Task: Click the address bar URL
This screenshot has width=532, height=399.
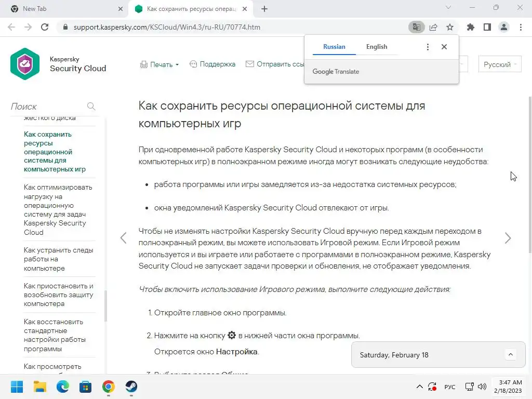Action: point(167,27)
